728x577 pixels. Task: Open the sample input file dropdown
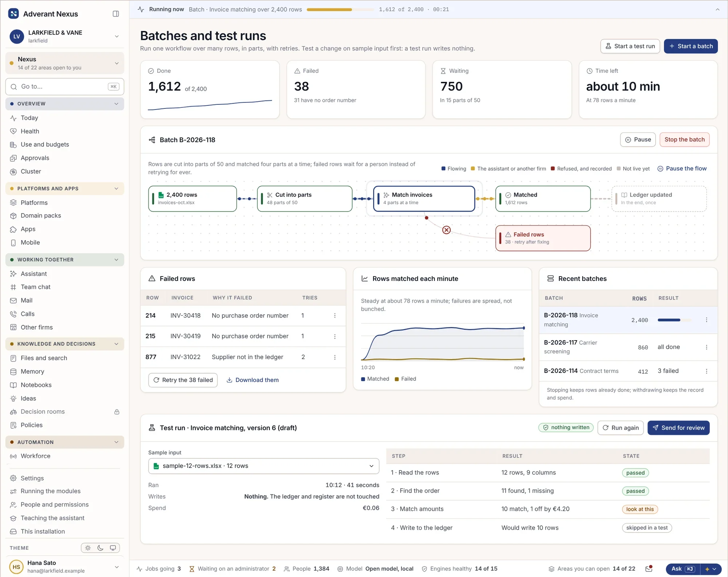pyautogui.click(x=264, y=466)
